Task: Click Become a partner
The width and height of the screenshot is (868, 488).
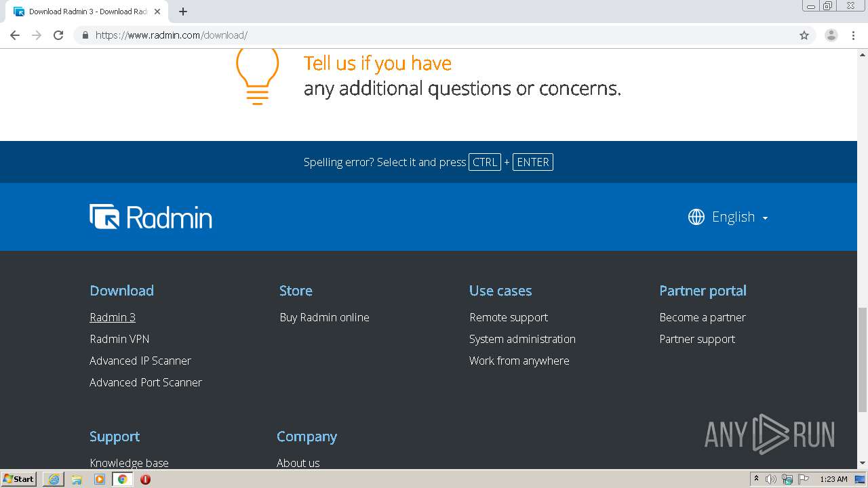Action: coord(703,317)
